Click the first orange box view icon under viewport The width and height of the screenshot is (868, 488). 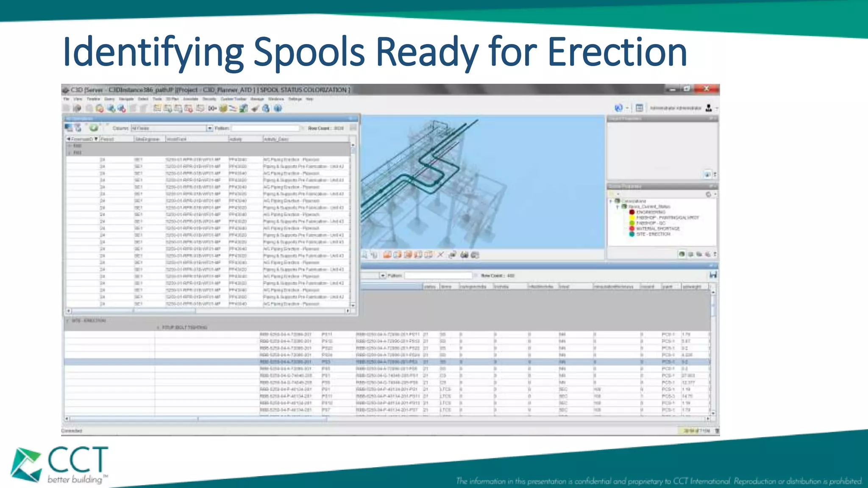click(387, 255)
